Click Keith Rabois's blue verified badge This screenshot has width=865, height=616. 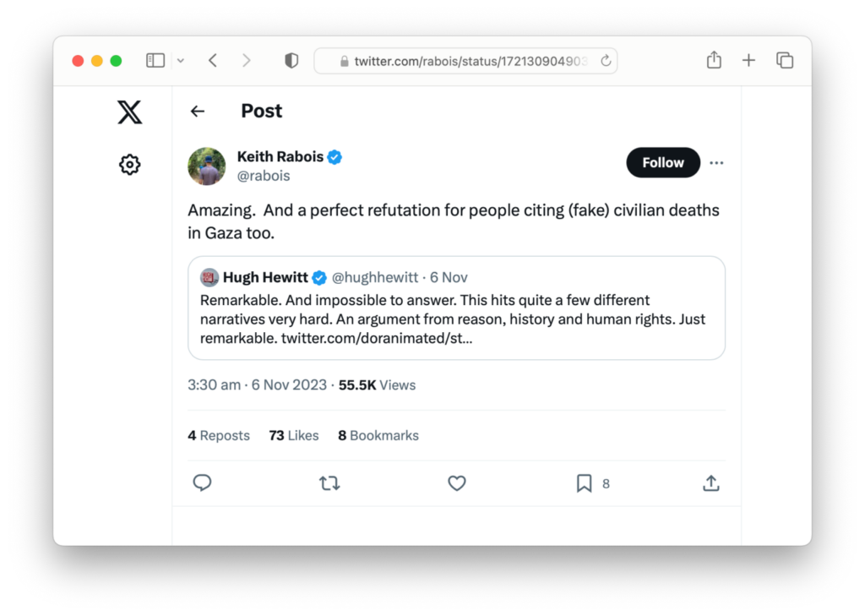[335, 156]
